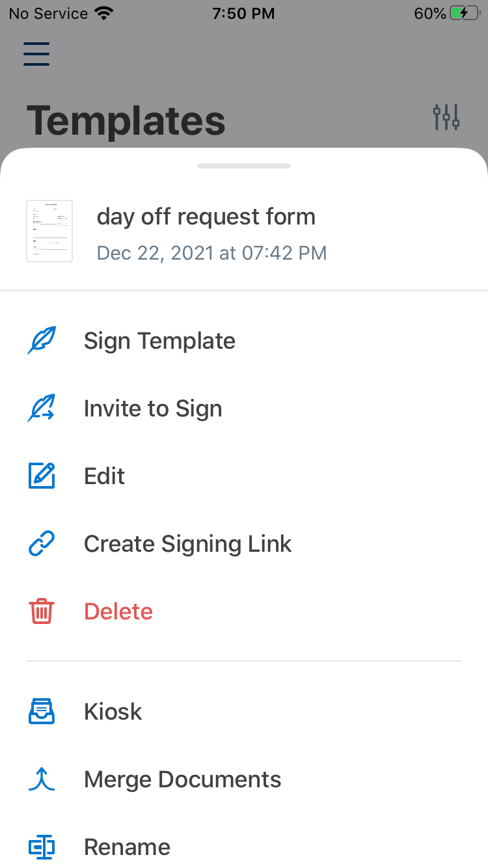This screenshot has width=488, height=868.
Task: Tap the red Delete trash icon
Action: pos(42,612)
